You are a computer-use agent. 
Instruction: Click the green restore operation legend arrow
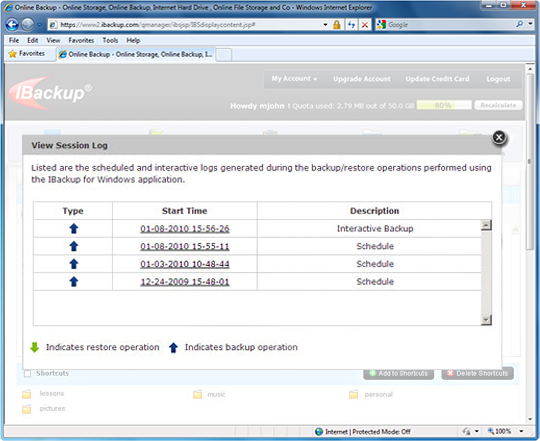tap(35, 347)
